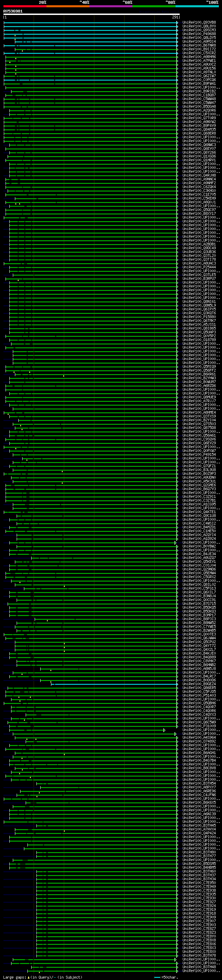The height and width of the screenshot is (980, 222).
Task: Click the cyan ~100% identity color segment
Action: (x=197, y=6)
